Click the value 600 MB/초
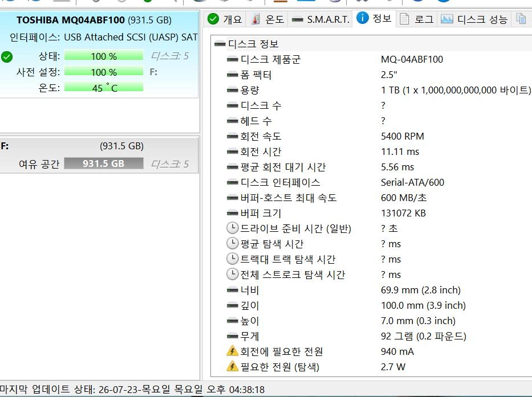532x397 pixels. click(x=404, y=198)
